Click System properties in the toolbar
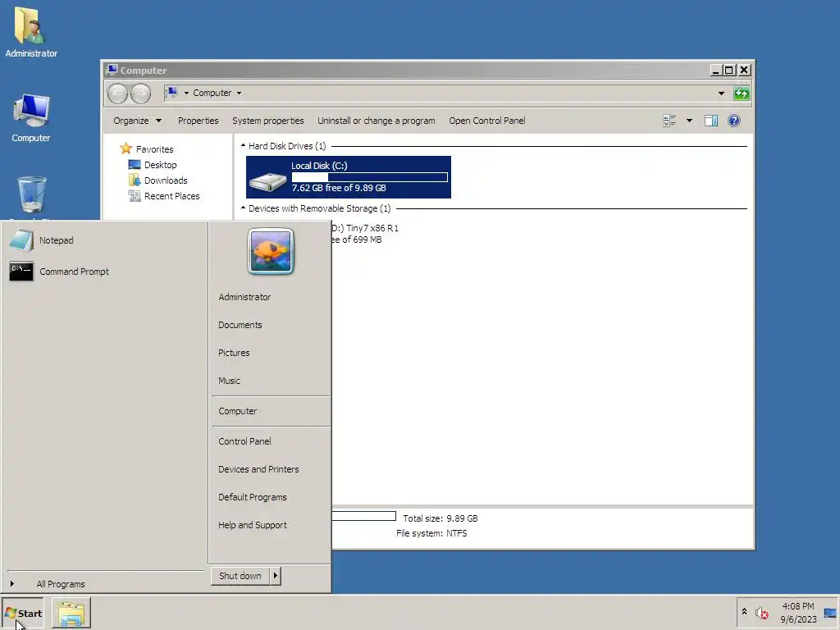 click(x=268, y=121)
